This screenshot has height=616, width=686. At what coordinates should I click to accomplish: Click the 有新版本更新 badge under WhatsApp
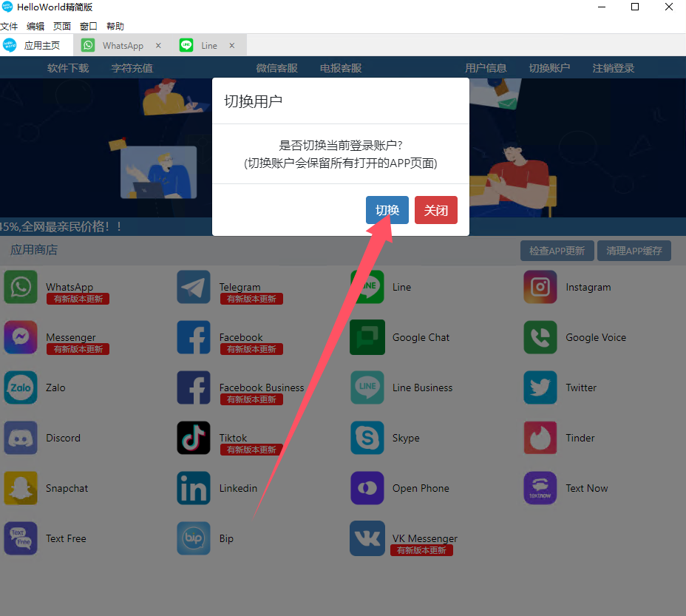click(78, 299)
